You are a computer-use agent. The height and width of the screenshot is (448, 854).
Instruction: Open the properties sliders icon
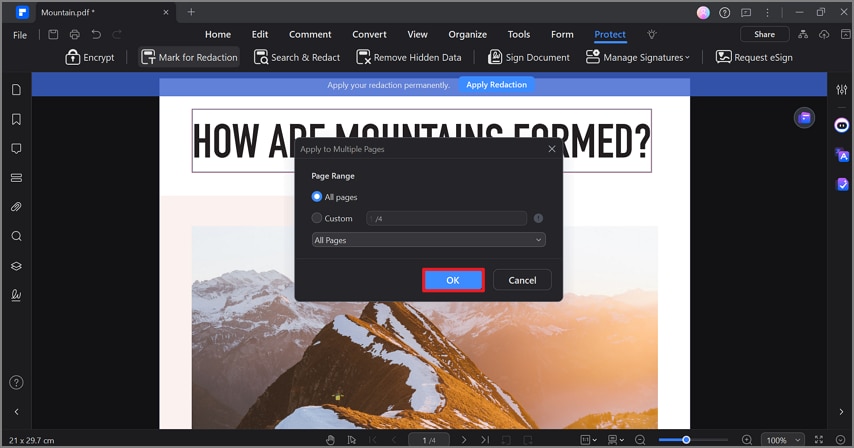click(841, 90)
